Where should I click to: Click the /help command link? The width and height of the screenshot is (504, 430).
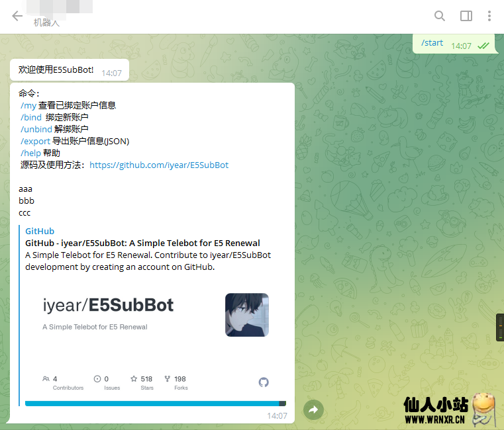(x=30, y=153)
